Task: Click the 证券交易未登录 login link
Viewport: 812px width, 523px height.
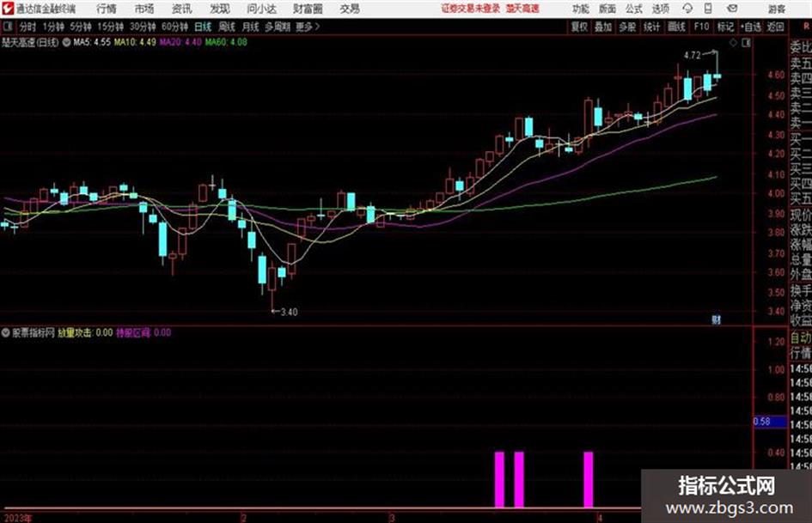Action: point(470,9)
